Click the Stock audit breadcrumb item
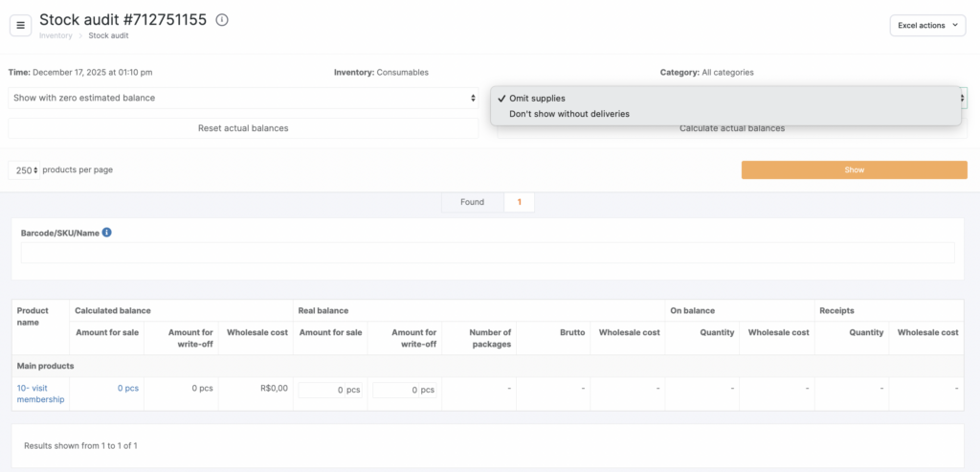This screenshot has height=472, width=980. click(x=108, y=35)
